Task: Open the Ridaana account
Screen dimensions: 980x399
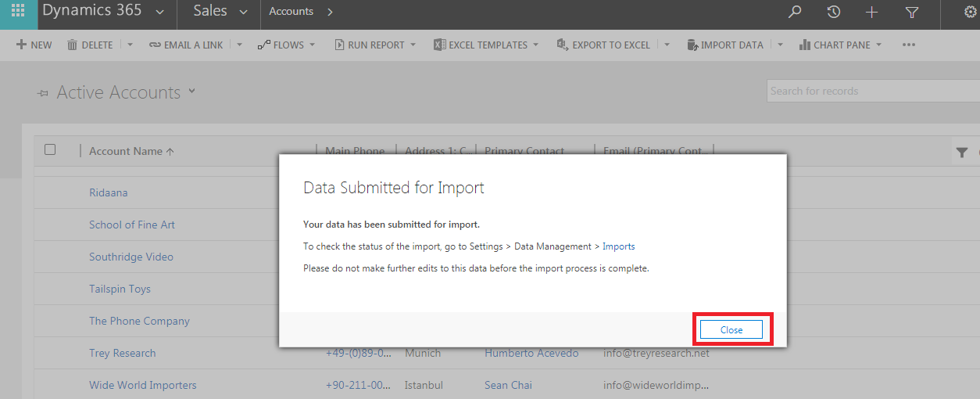Action: click(109, 192)
